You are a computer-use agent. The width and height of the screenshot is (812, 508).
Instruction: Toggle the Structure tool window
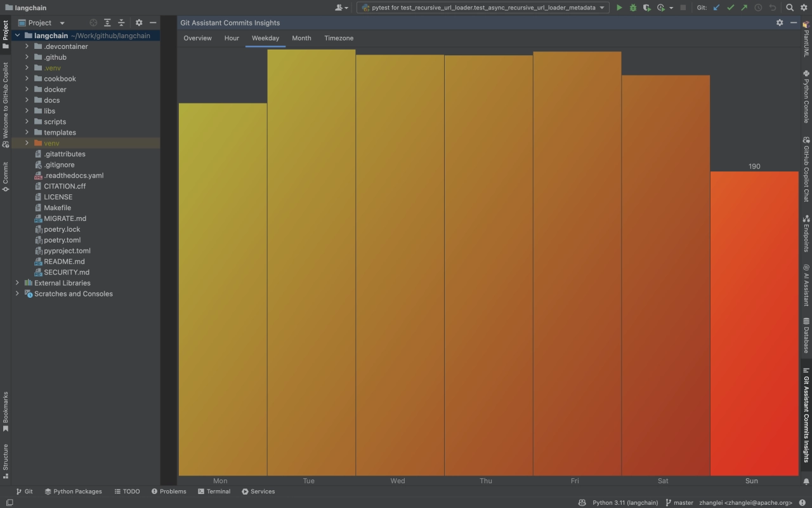(6, 461)
